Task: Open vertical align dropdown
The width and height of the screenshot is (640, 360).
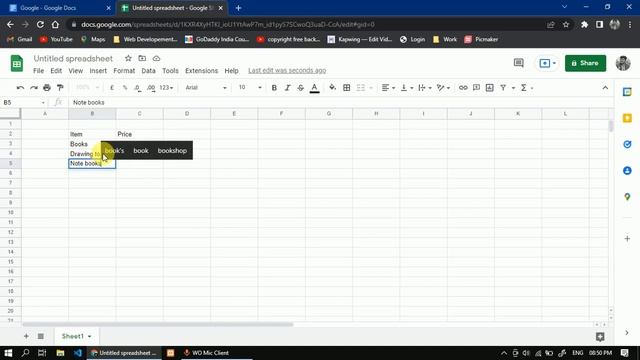Action: (x=407, y=88)
